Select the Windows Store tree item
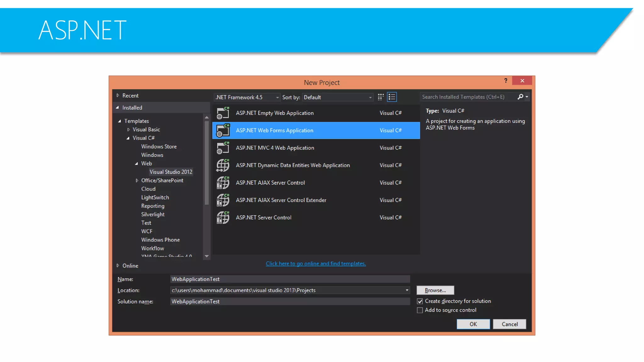The height and width of the screenshot is (362, 644). [x=159, y=146]
